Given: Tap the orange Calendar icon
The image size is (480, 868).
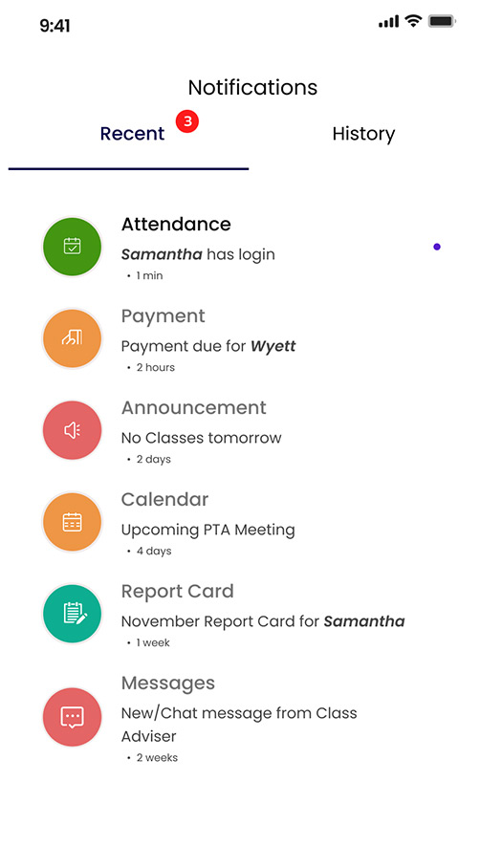Looking at the screenshot, I should click(x=73, y=522).
